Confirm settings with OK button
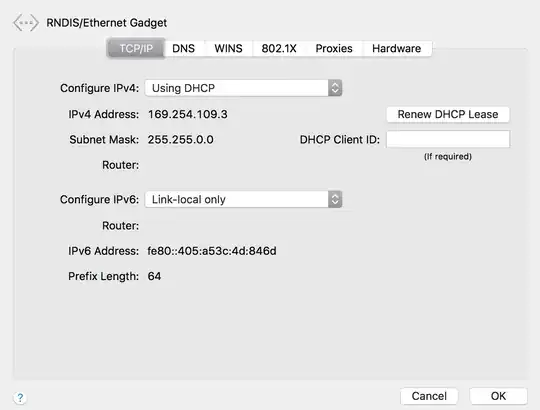This screenshot has height=410, width=540. click(498, 396)
